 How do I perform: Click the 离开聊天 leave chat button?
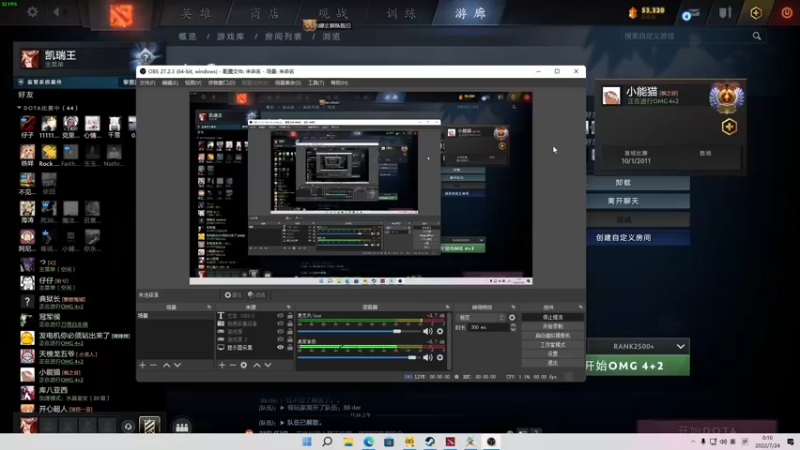638,201
